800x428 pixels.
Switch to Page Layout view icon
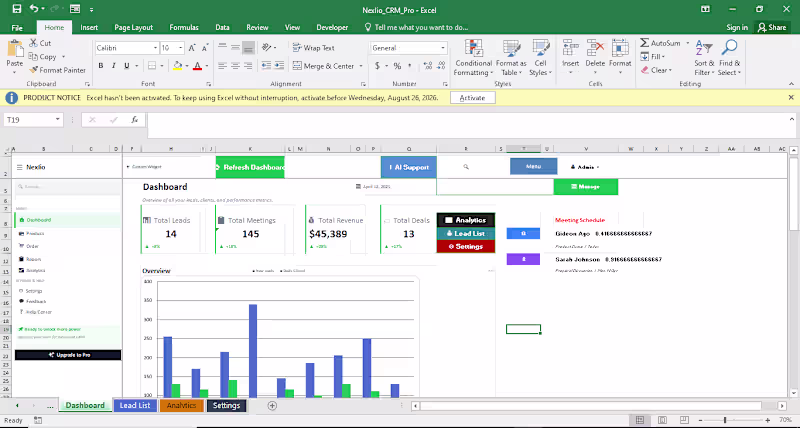(662, 420)
